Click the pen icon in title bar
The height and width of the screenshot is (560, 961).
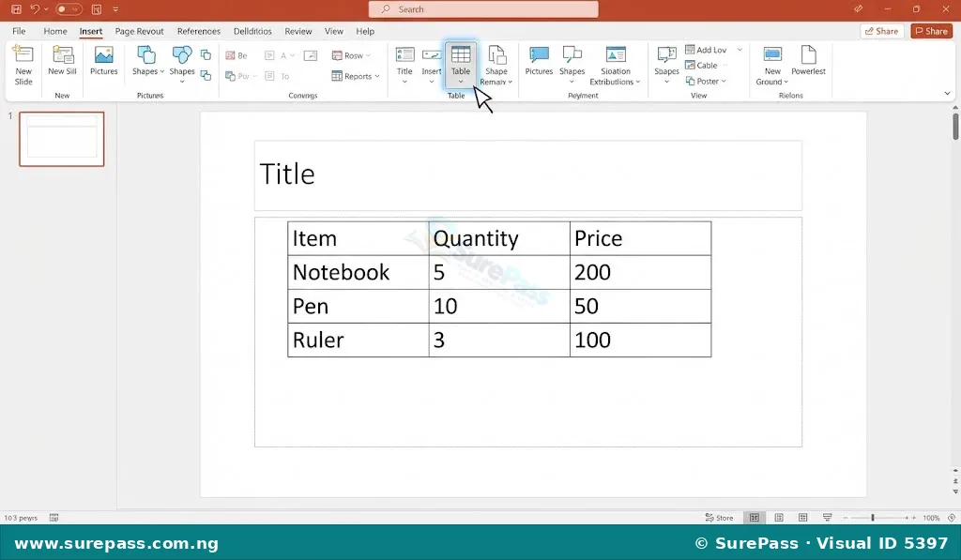[858, 9]
